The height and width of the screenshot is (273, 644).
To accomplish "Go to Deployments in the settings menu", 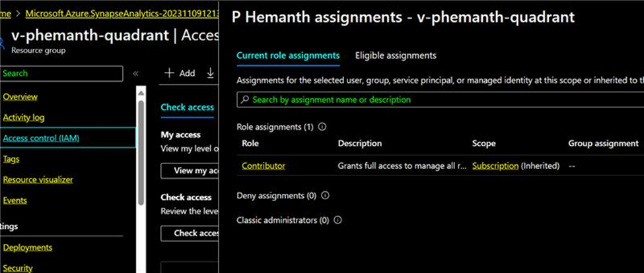I will (28, 247).
